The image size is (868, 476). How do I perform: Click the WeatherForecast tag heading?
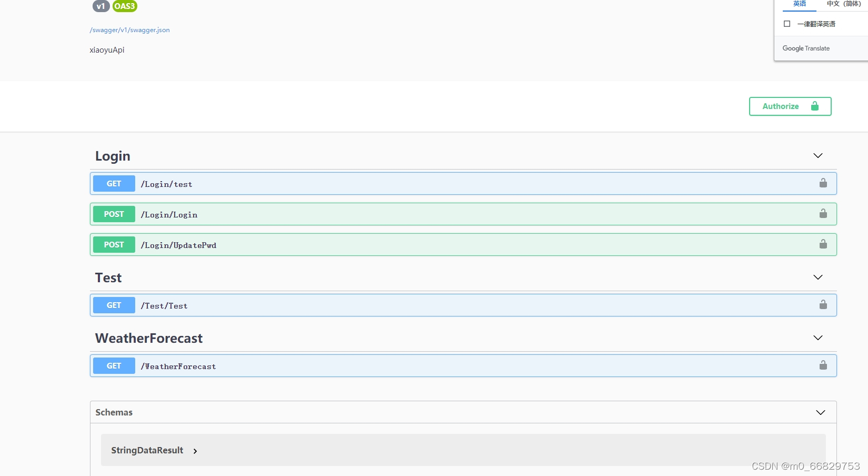click(149, 339)
